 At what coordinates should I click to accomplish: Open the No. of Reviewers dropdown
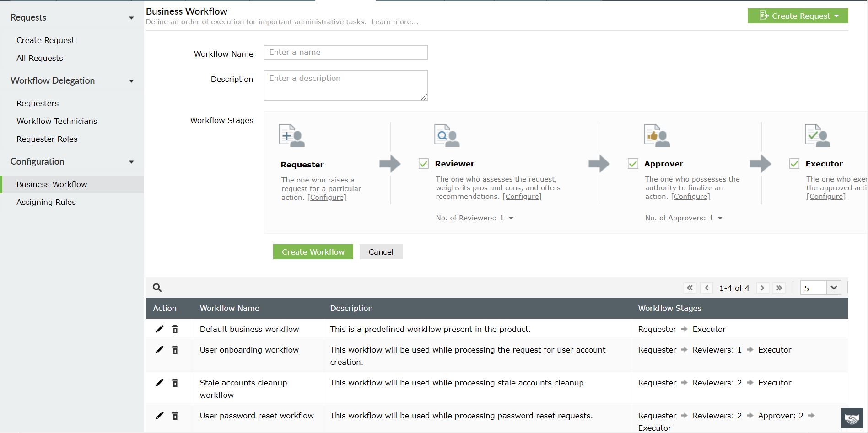pos(511,218)
